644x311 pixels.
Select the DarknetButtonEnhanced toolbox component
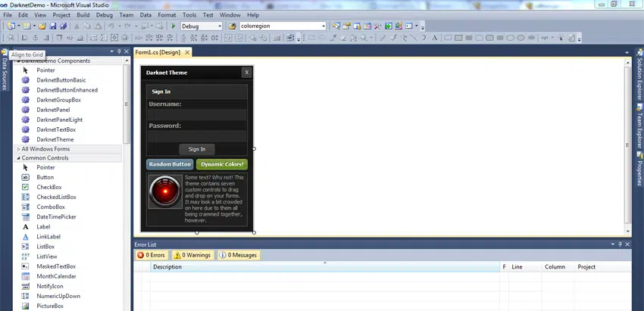[67, 90]
